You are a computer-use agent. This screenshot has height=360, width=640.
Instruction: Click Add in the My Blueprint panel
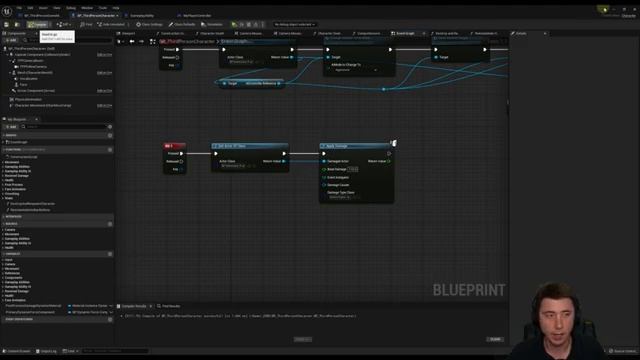tap(11, 127)
